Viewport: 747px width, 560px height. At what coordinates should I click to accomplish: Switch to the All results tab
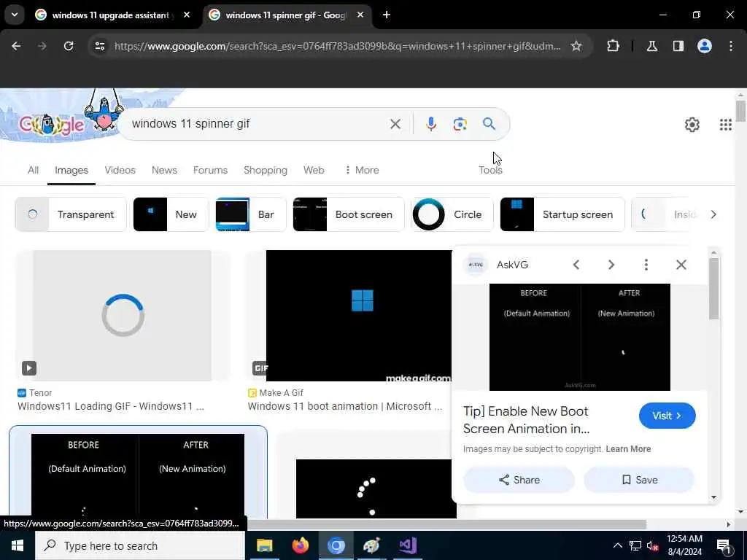click(33, 170)
